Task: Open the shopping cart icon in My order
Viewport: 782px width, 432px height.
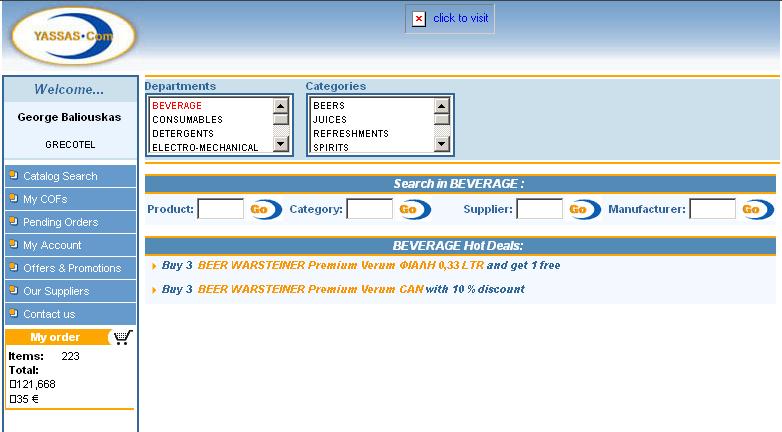Action: (x=123, y=337)
